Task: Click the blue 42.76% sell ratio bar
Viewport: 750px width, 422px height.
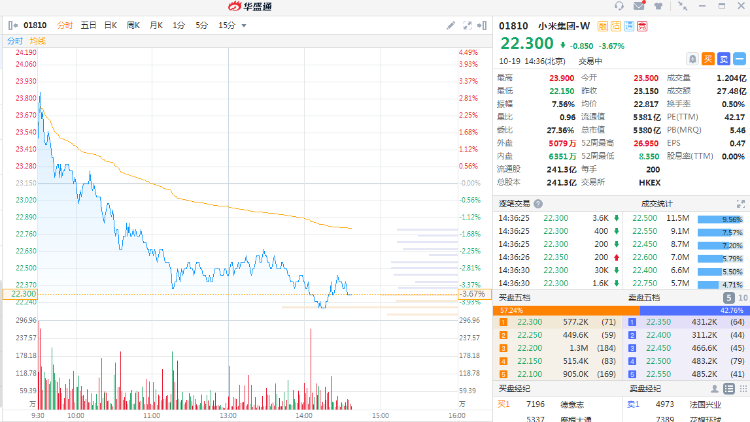Action: (x=693, y=311)
